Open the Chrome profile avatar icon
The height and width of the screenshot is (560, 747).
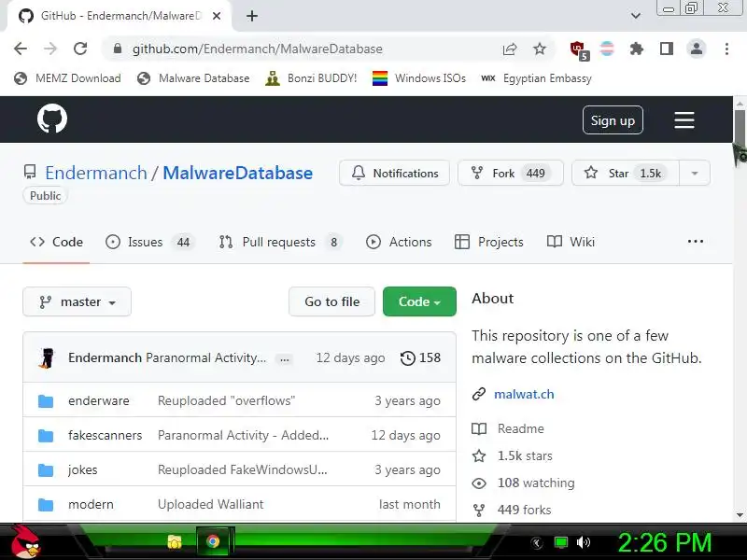pyautogui.click(x=697, y=49)
